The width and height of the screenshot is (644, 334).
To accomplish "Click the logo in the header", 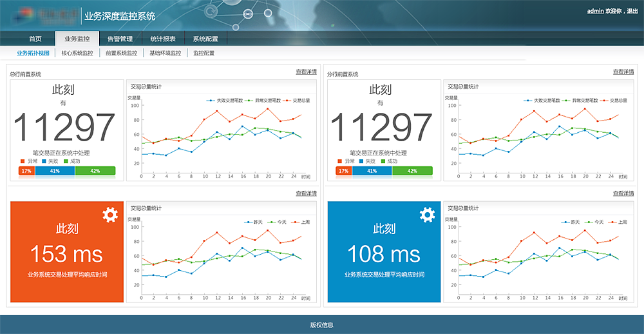I will (x=46, y=16).
